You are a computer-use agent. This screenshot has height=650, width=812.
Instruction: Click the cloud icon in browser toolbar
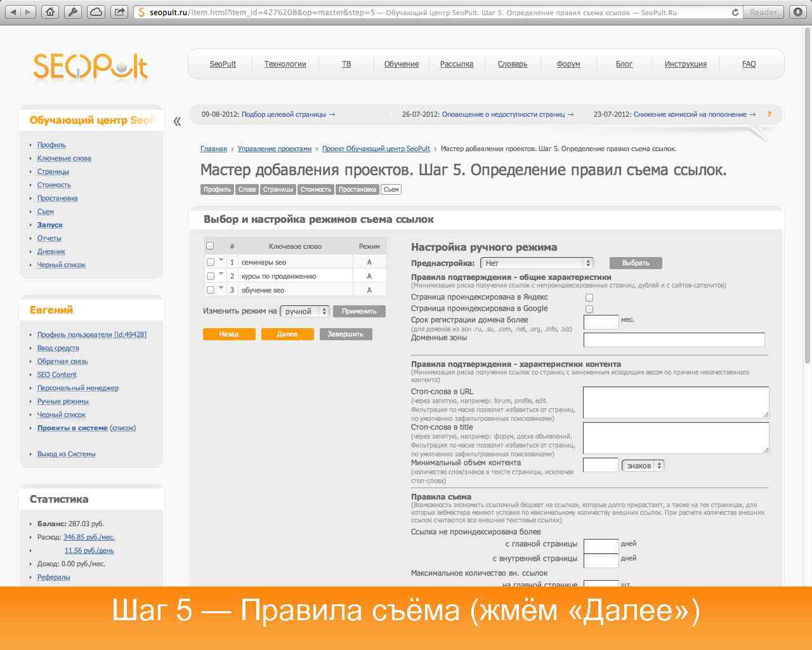(x=96, y=11)
